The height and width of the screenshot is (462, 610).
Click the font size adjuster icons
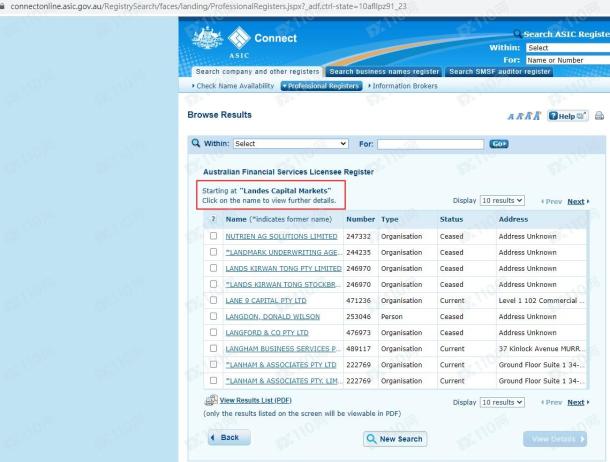524,116
